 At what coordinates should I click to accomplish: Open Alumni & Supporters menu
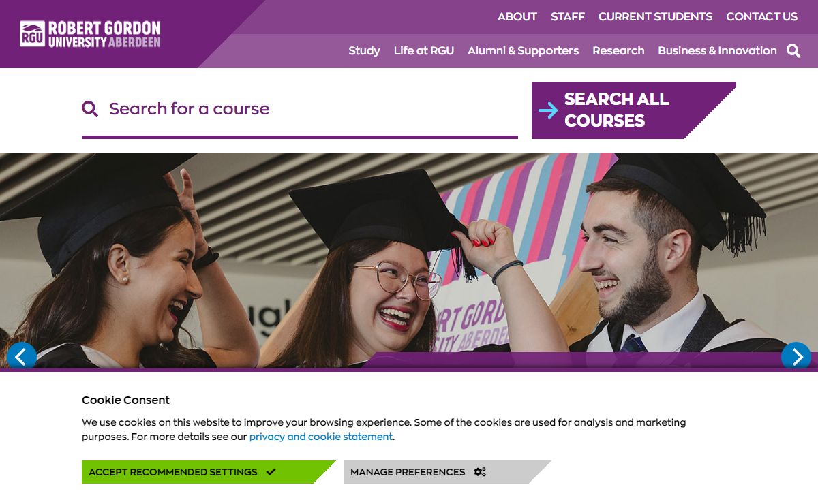[x=523, y=50]
